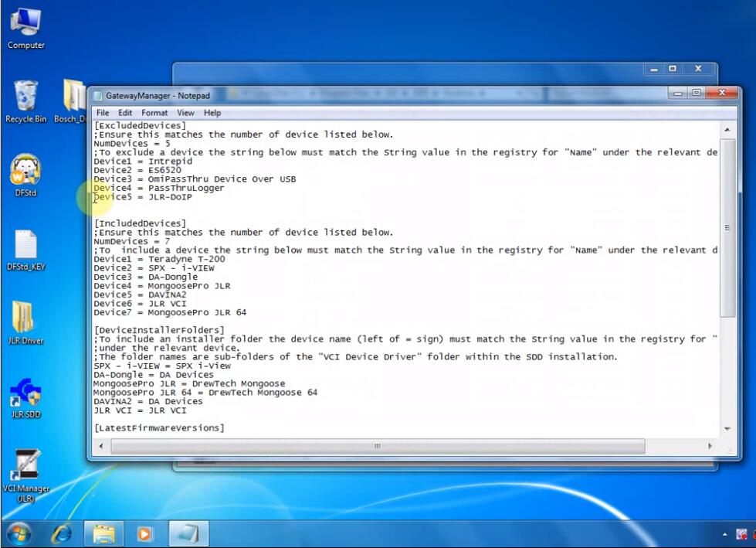Screen dimensions: 756x548
Task: Maximize the background window behind Notepad
Action: pos(673,69)
